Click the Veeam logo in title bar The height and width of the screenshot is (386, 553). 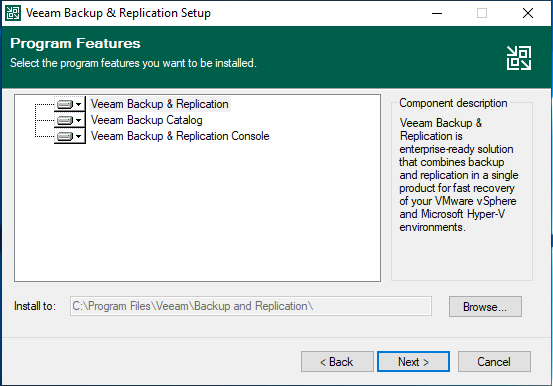click(x=13, y=13)
